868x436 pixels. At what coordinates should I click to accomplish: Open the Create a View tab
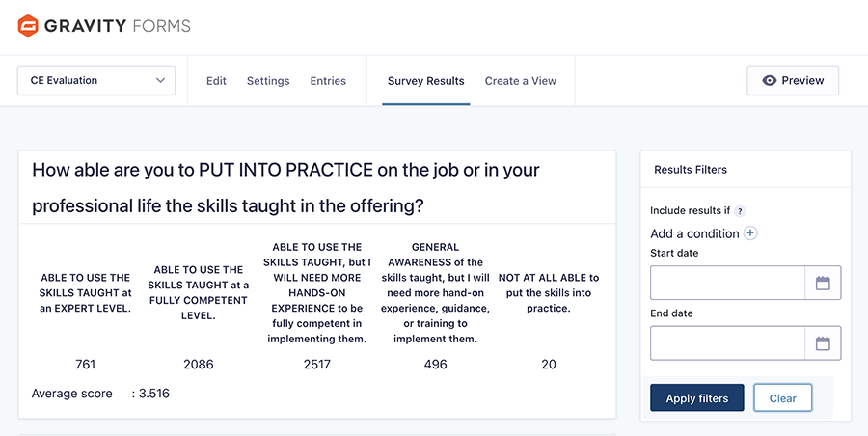pos(520,81)
